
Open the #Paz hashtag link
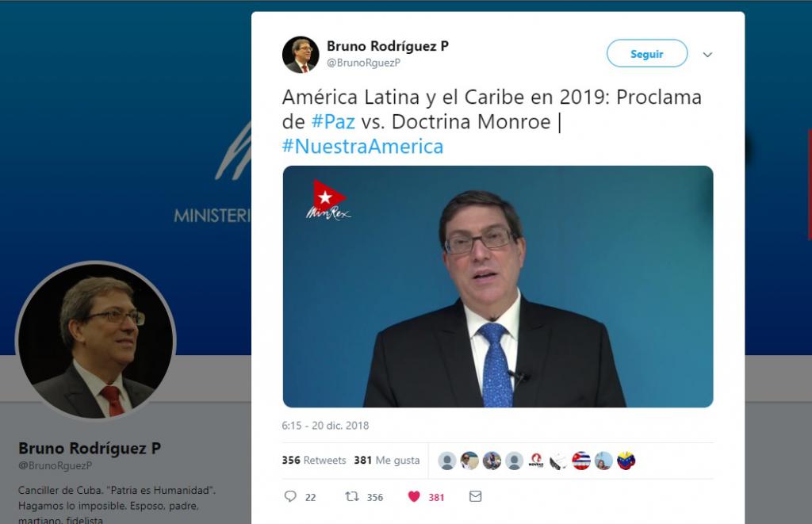coord(333,121)
